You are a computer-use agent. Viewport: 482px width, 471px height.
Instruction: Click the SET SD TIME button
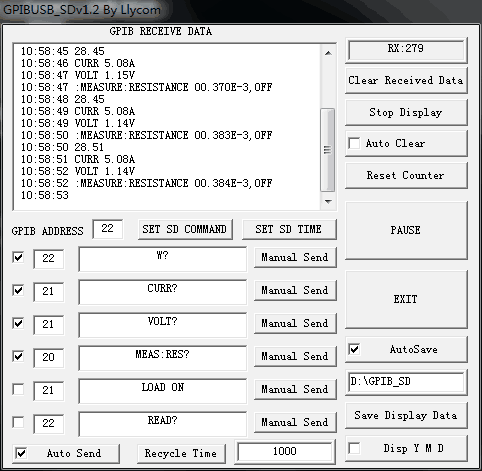tap(289, 229)
